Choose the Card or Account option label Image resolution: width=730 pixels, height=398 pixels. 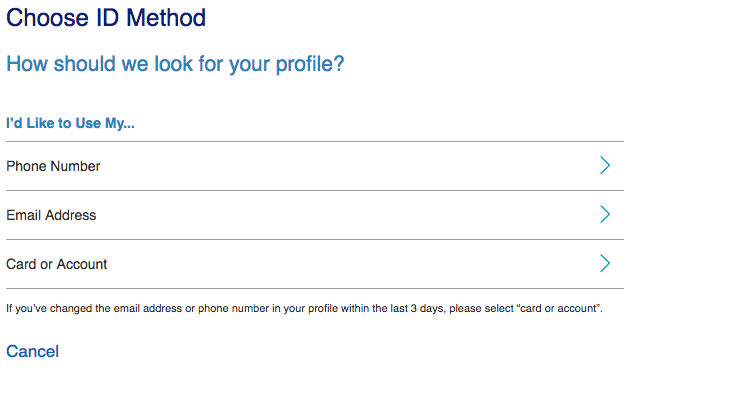pyautogui.click(x=56, y=264)
